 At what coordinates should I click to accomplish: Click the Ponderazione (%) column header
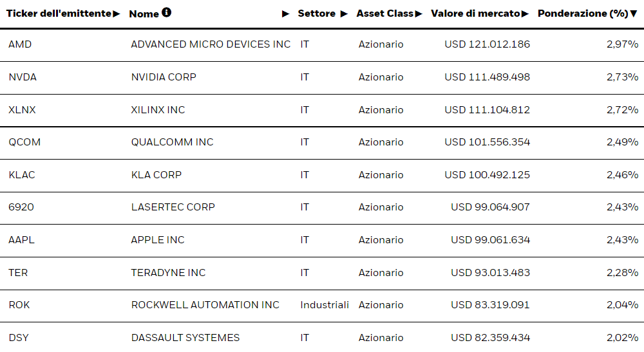(x=583, y=14)
